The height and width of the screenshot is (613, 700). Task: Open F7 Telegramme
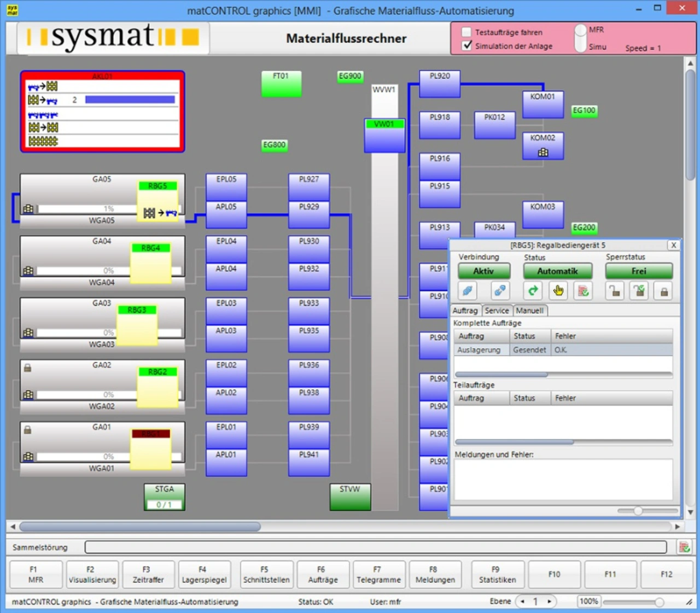[378, 574]
